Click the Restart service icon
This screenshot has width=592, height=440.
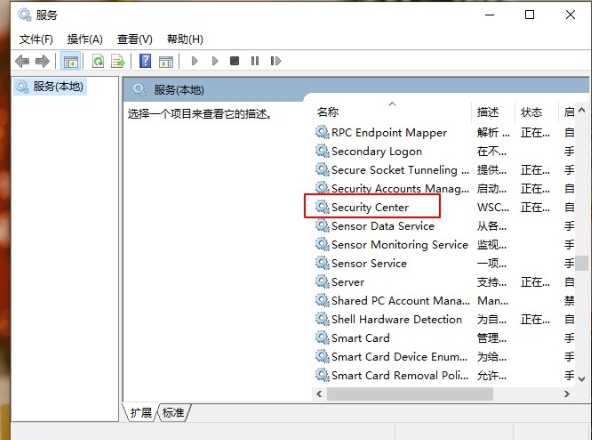[276, 61]
